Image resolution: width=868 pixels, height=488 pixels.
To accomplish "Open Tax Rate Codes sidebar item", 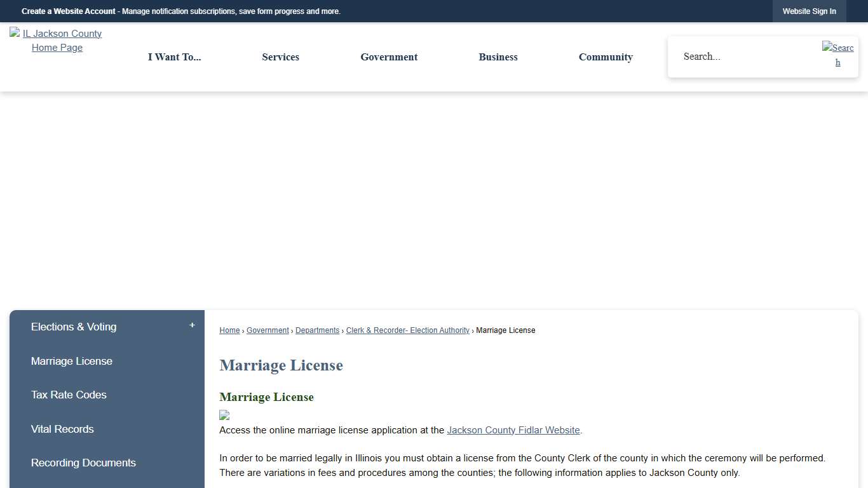I will point(69,395).
